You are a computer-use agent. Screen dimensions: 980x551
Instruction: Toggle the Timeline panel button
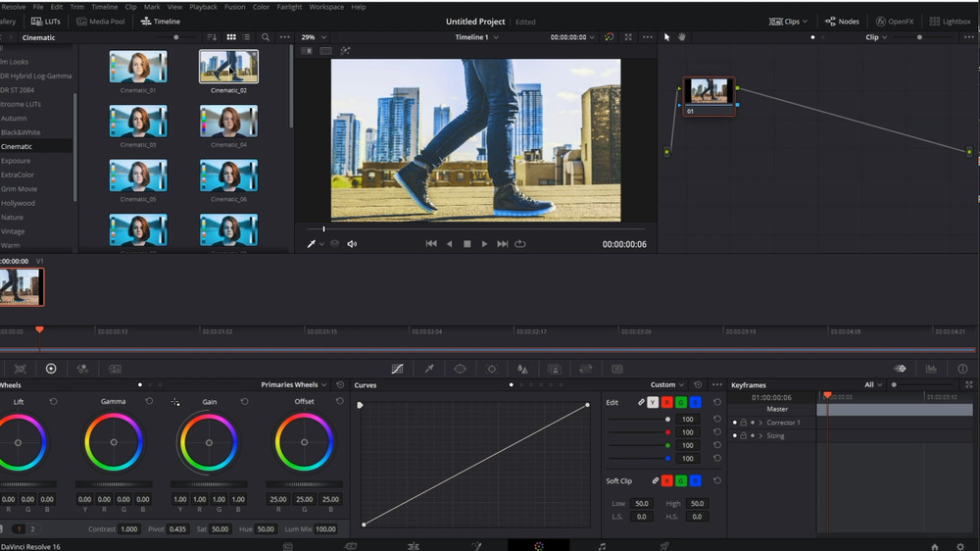[161, 22]
